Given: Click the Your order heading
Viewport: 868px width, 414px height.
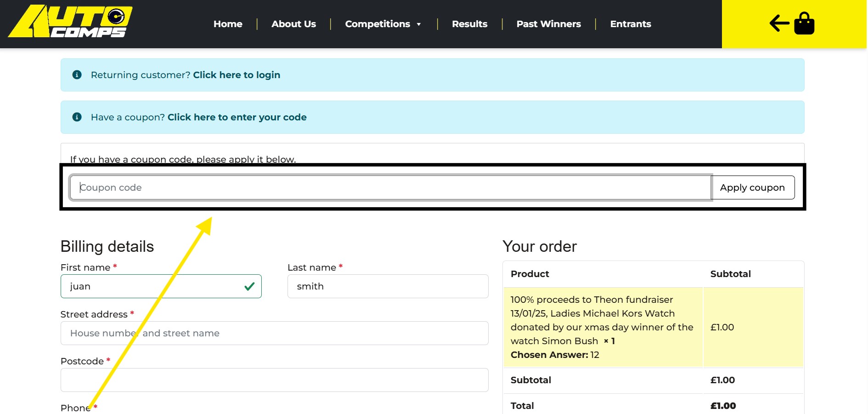Looking at the screenshot, I should coord(540,247).
